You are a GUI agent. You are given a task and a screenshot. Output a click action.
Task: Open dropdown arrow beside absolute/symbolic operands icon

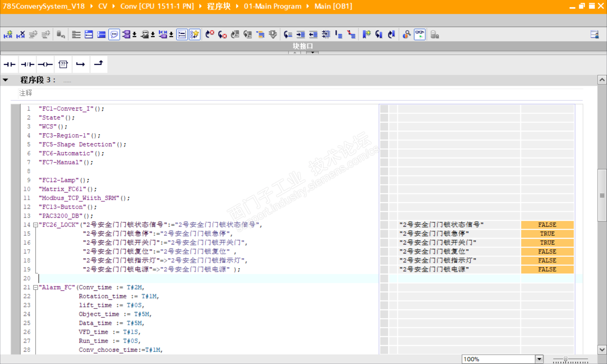pos(135,34)
